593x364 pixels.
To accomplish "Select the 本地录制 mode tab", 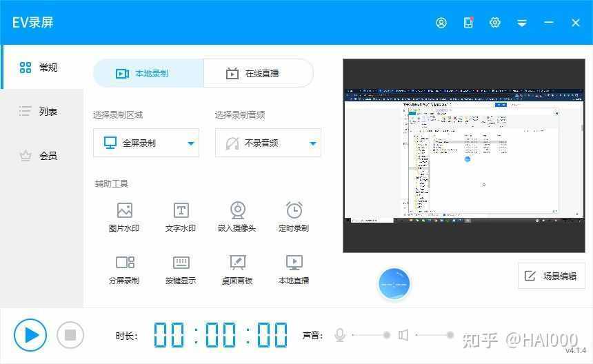I will (x=148, y=73).
